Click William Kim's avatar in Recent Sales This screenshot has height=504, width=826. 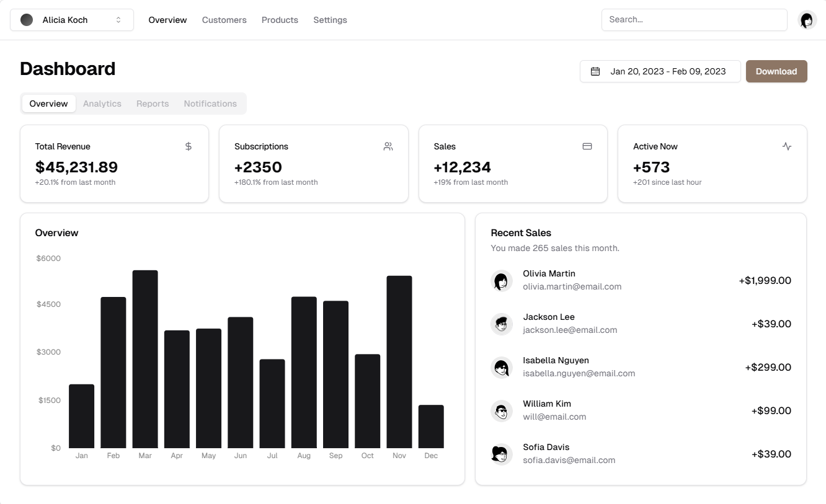tap(502, 411)
